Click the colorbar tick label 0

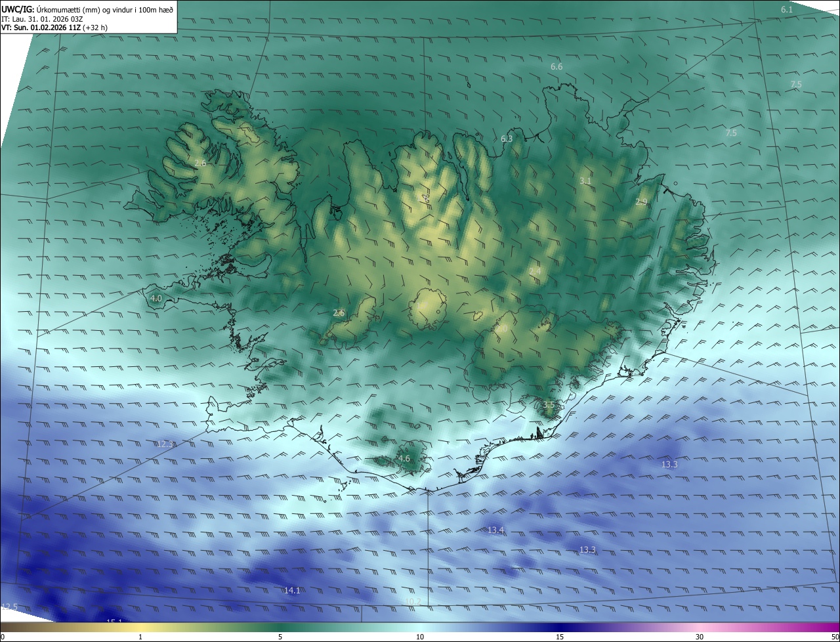tap(3, 637)
